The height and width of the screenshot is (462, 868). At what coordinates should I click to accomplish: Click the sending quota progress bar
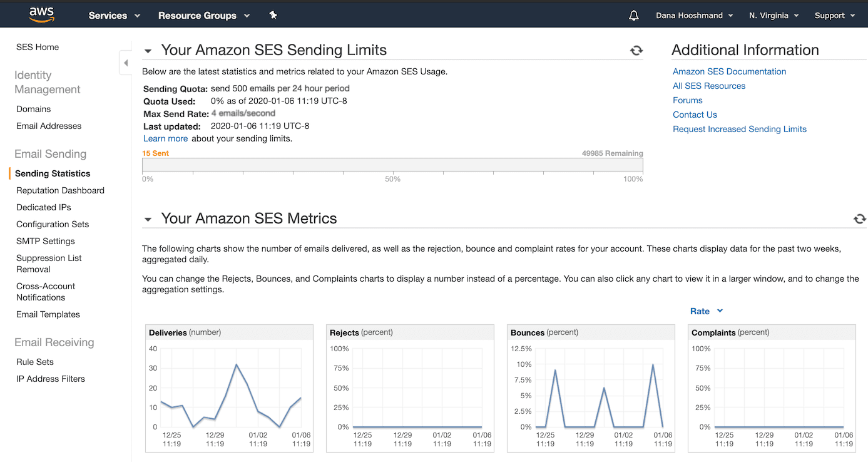coord(392,165)
